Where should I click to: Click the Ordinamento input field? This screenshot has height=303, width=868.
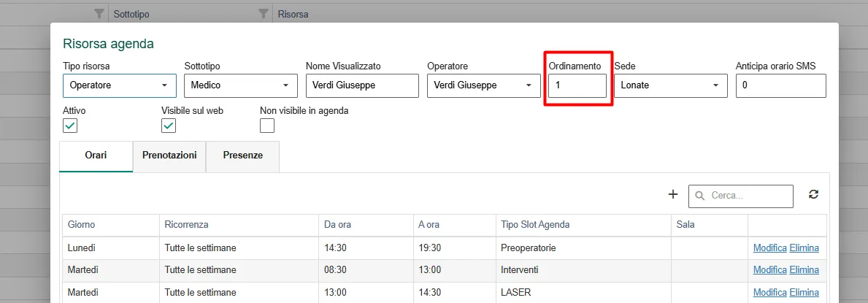pyautogui.click(x=577, y=85)
